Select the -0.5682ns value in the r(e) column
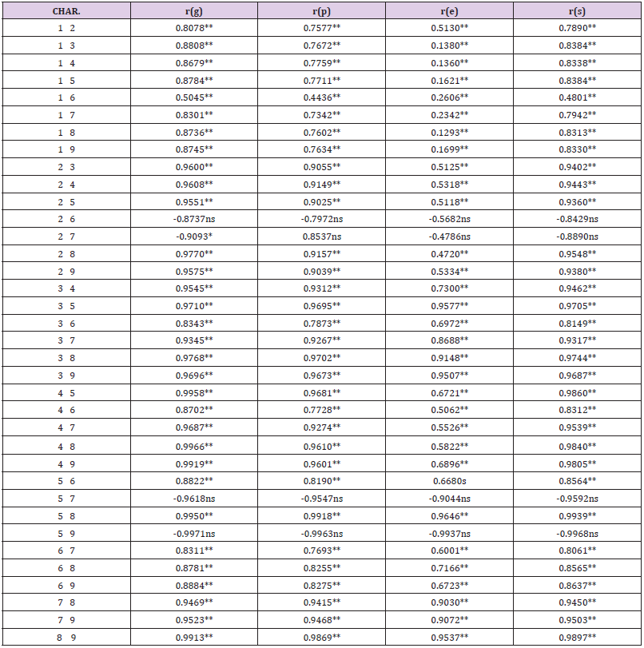Screen dimensions: 644x648 pos(448,219)
